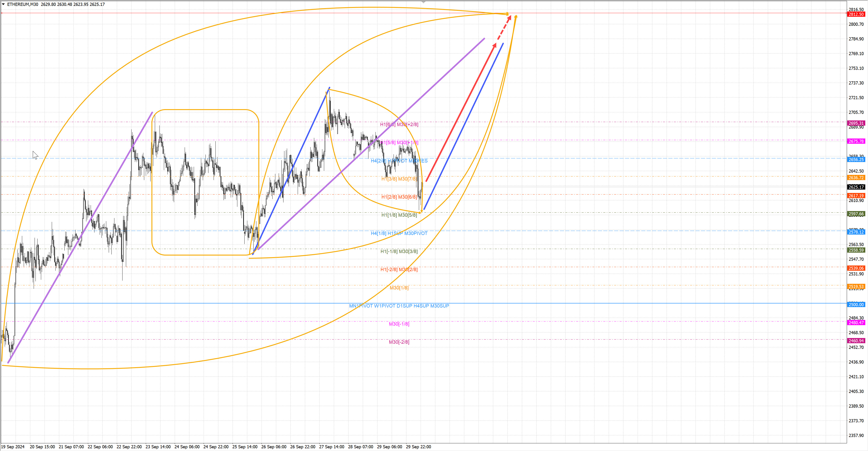Select the M30[1/8] orange level label
The image size is (868, 451).
click(x=399, y=288)
